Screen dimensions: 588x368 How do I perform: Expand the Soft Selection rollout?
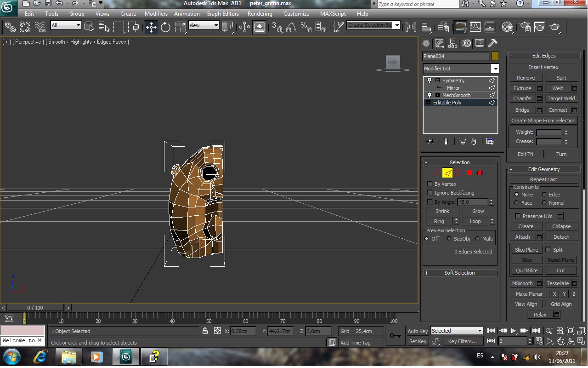(x=459, y=273)
